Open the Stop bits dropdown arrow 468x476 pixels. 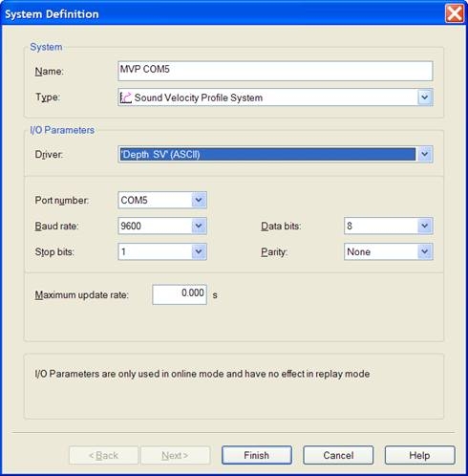coord(199,251)
